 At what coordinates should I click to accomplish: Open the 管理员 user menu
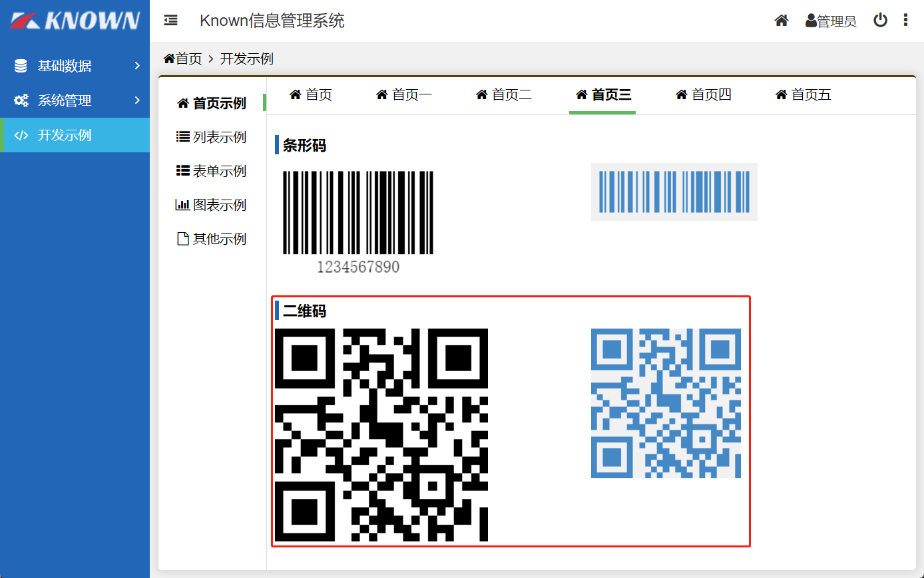831,21
